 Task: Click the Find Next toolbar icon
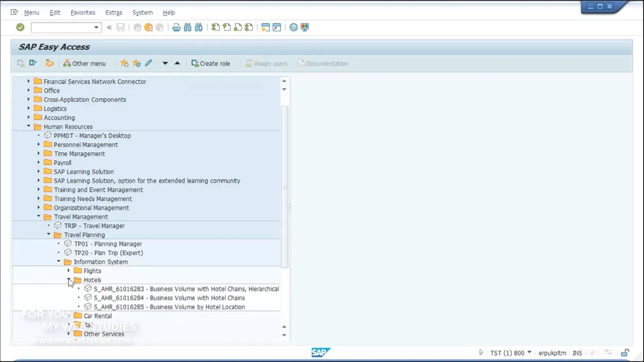click(x=198, y=27)
